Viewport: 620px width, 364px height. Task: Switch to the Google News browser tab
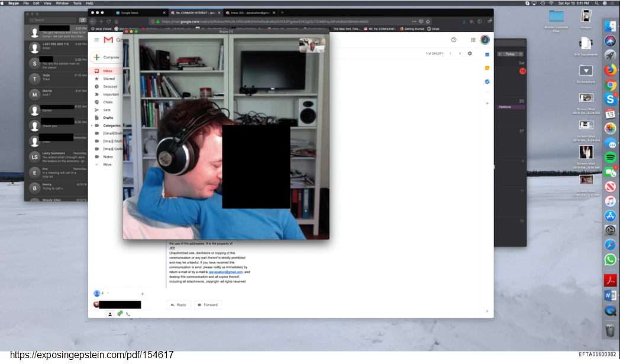pos(140,12)
